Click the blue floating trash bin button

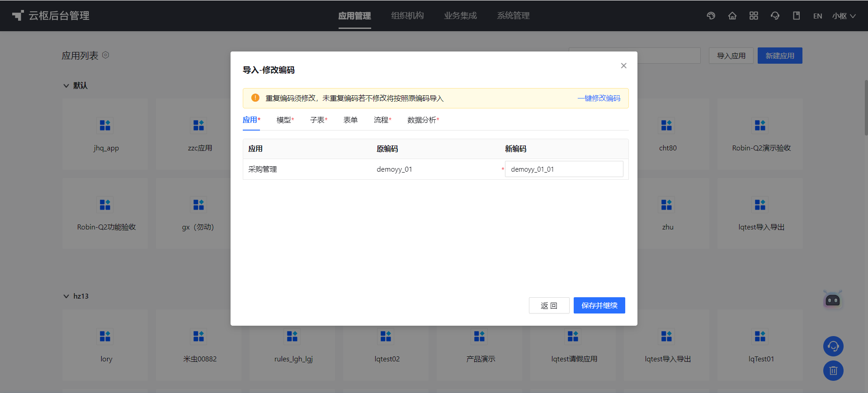(833, 371)
